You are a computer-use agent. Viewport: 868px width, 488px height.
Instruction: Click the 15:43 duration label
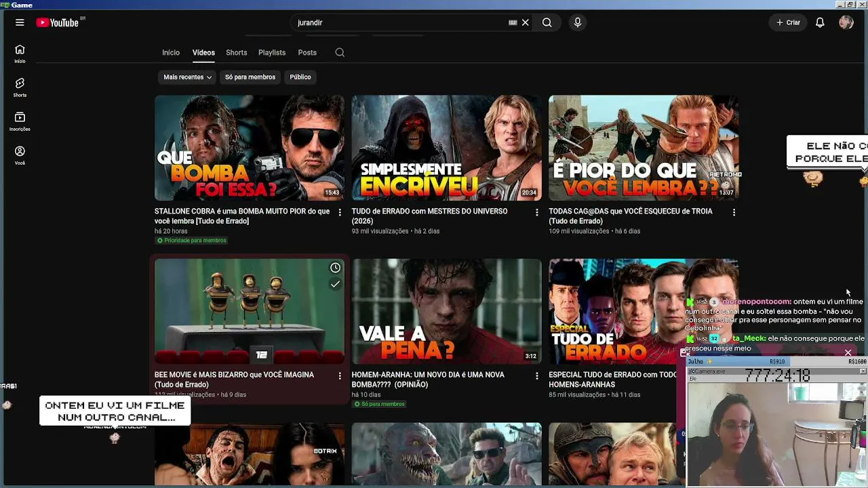(x=332, y=192)
